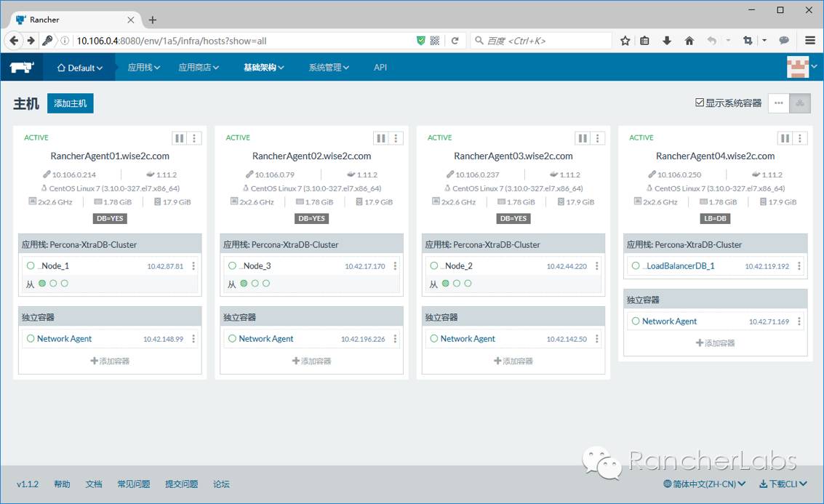Viewport: 824px width, 504px height.
Task: Click the v1.1.2 version link
Action: [x=28, y=484]
